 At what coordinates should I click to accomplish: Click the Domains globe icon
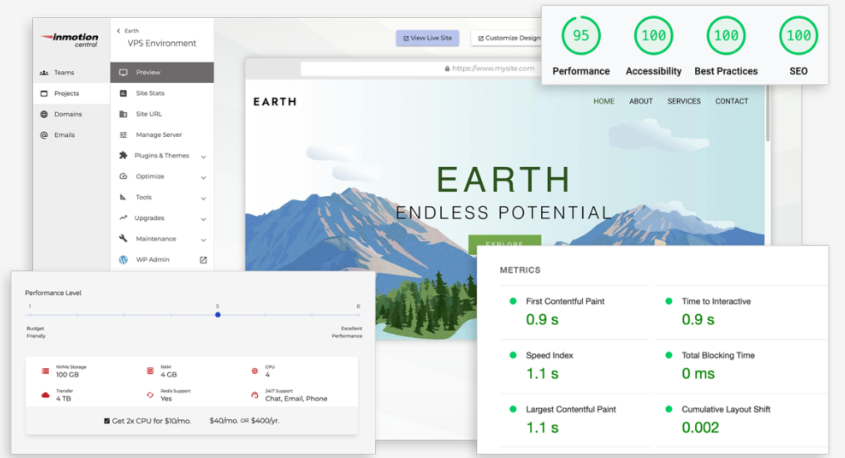(44, 114)
